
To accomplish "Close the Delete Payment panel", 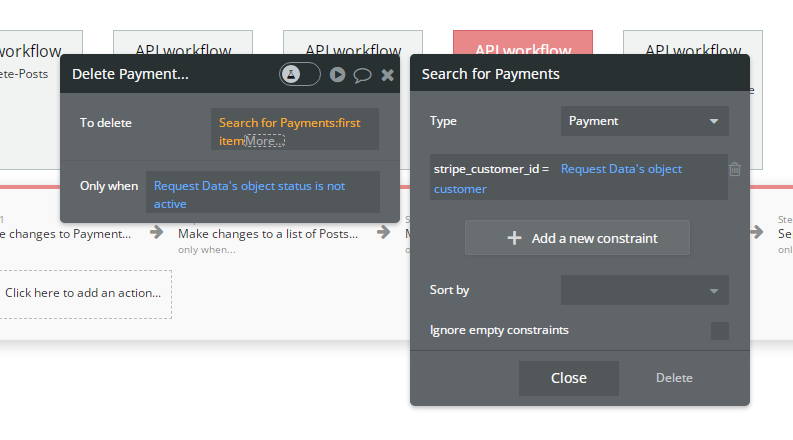I will point(387,75).
